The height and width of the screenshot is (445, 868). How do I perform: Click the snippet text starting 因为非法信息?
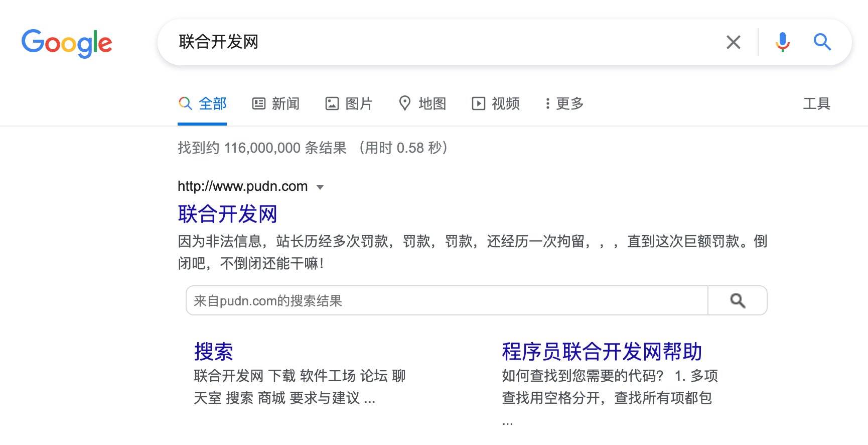click(x=472, y=252)
